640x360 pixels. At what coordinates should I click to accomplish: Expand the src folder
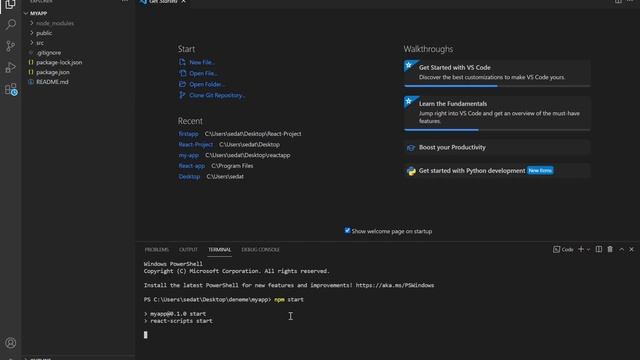click(x=40, y=43)
